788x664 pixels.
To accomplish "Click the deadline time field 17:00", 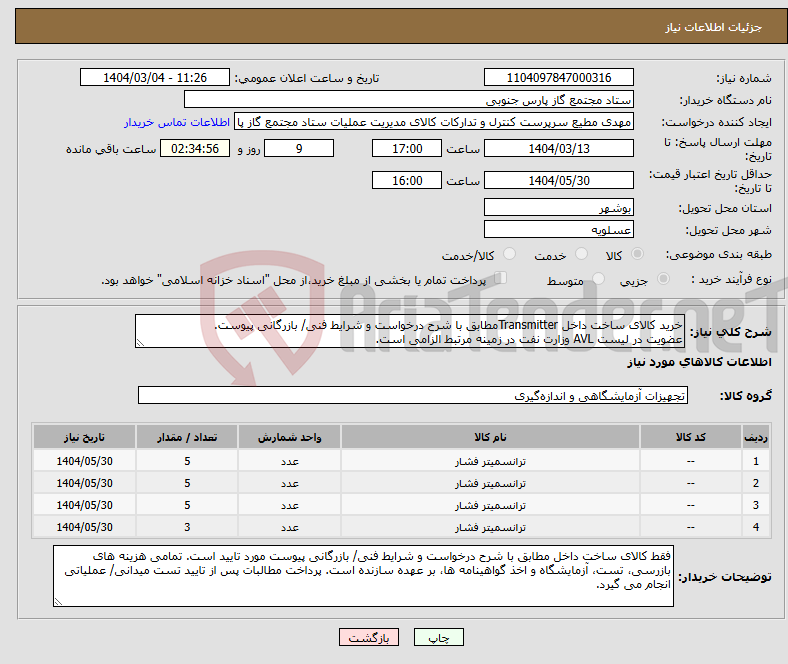I will coord(407,148).
